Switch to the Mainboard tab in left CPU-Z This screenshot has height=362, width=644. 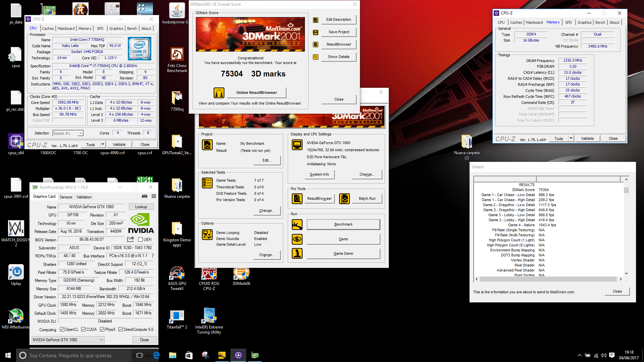(x=66, y=28)
